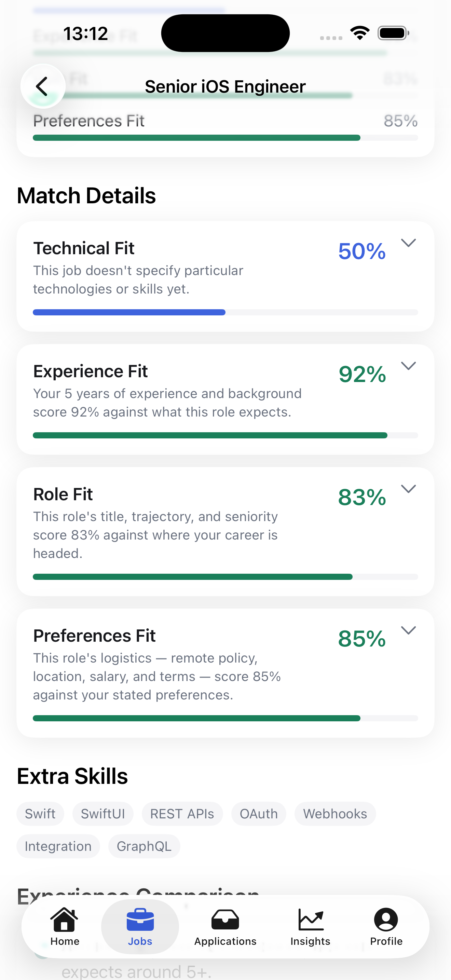Viewport: 451px width, 980px height.
Task: Expand the Role Fit chevron
Action: click(408, 489)
